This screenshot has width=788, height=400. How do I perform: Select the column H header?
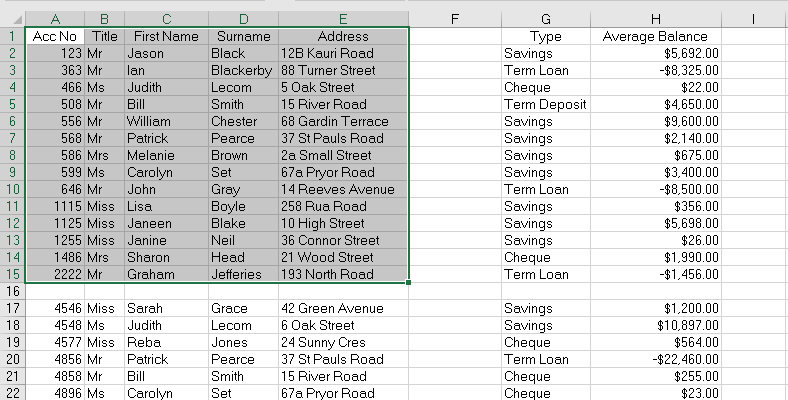(655, 18)
